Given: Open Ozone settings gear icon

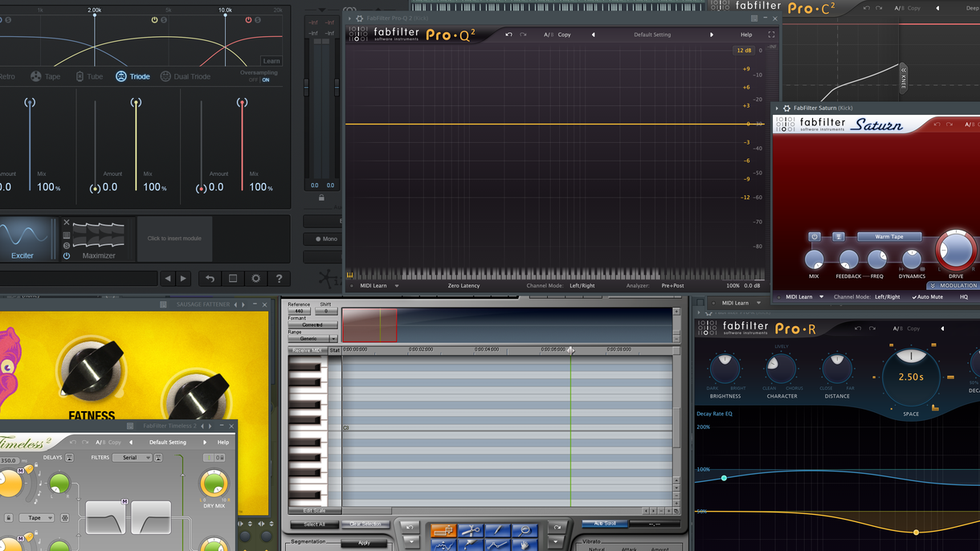Looking at the screenshot, I should (256, 279).
